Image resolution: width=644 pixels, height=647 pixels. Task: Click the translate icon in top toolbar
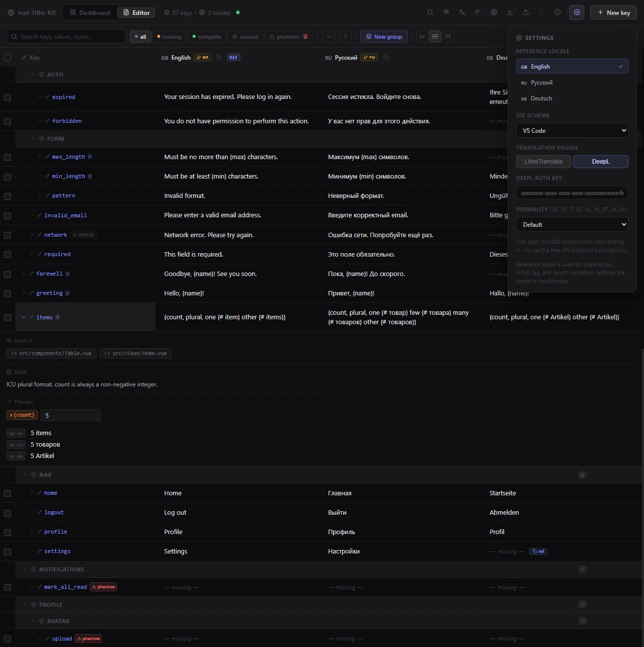pos(462,12)
